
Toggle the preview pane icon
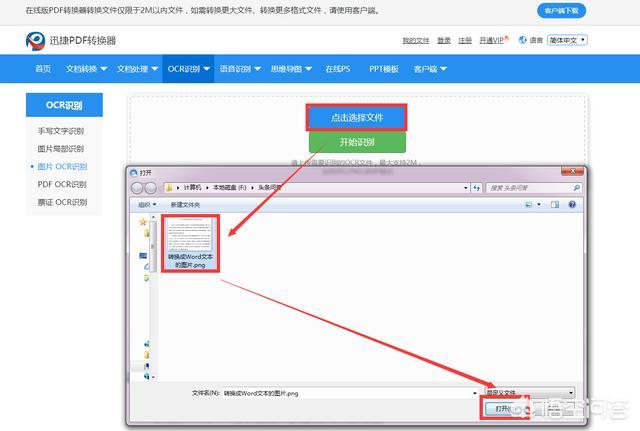coord(555,204)
